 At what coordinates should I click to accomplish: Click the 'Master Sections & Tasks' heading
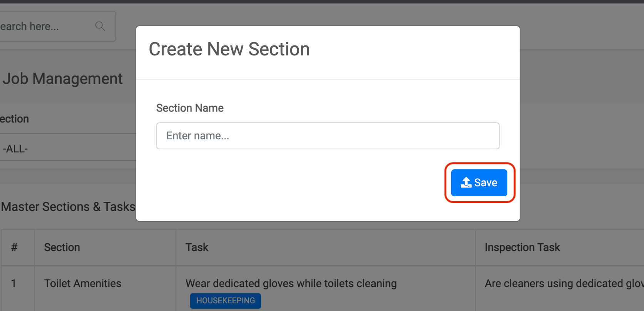pos(68,207)
